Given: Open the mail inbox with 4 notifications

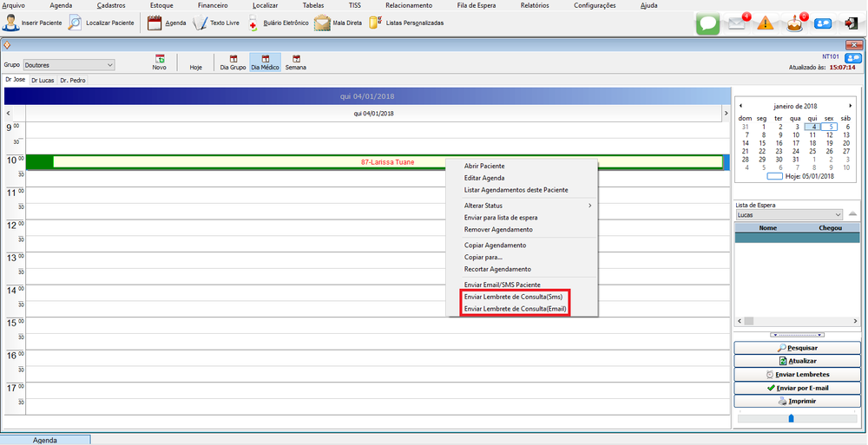Looking at the screenshot, I should pos(737,23).
